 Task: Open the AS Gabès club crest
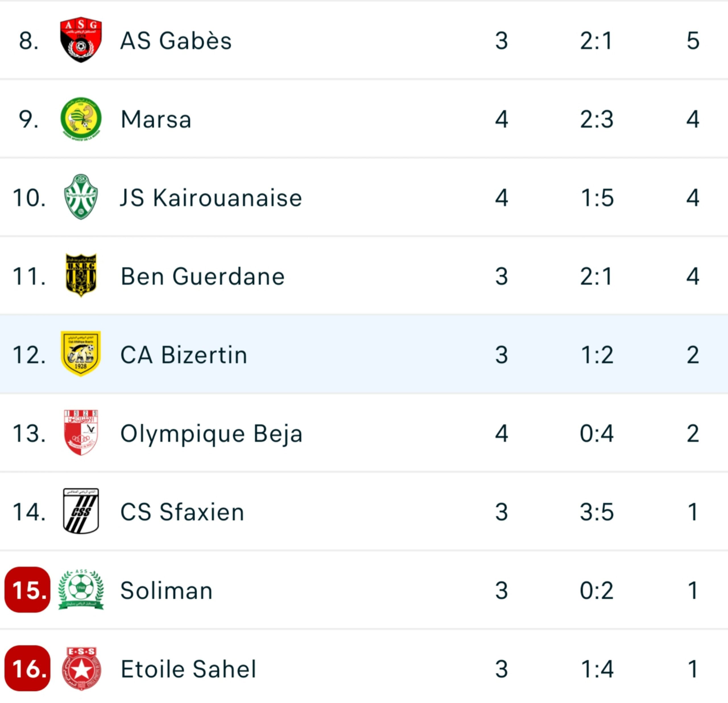[x=81, y=40]
